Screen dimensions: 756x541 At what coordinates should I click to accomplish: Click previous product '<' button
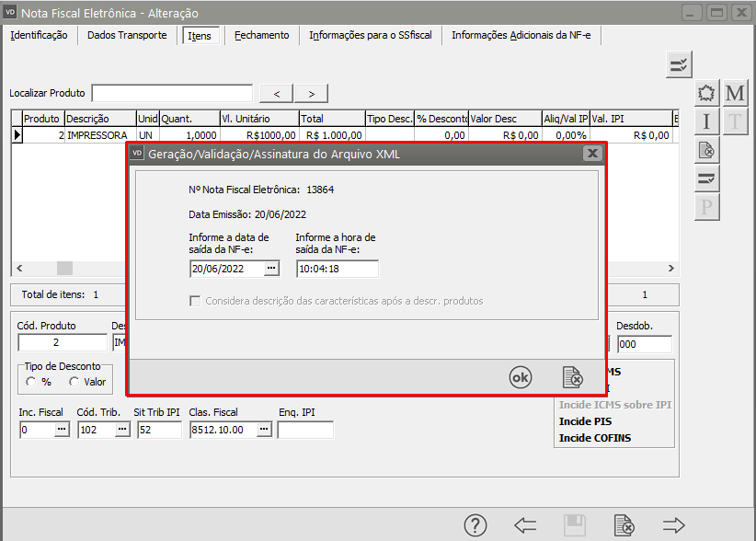(x=277, y=93)
